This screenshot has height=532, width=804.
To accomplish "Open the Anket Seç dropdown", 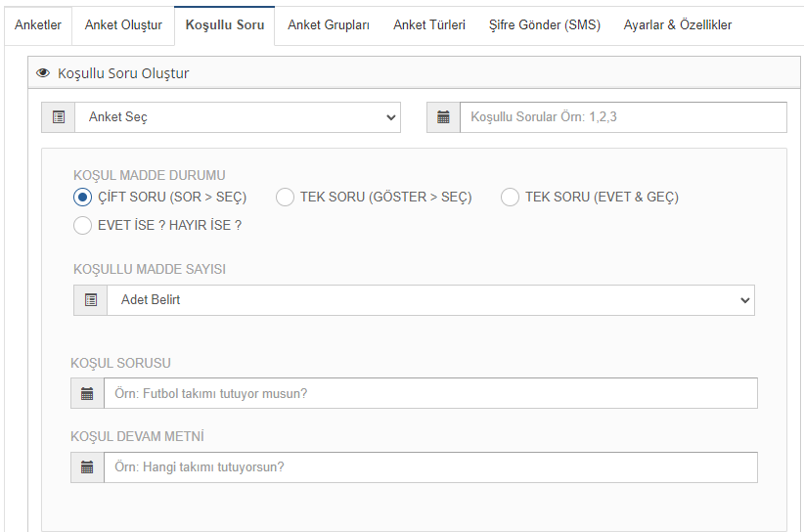I will [x=238, y=117].
